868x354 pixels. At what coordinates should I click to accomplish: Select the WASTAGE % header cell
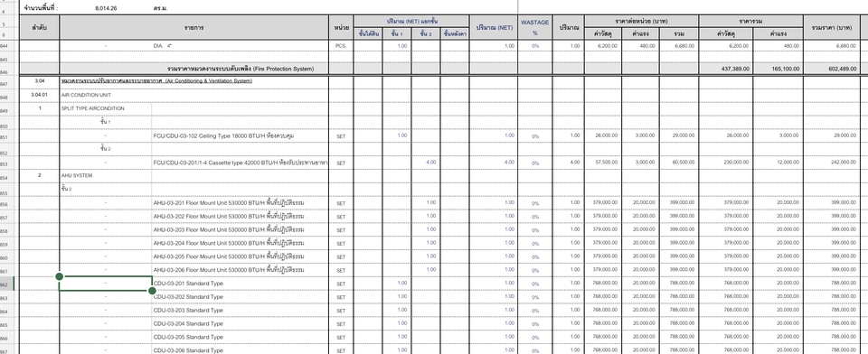(534, 27)
